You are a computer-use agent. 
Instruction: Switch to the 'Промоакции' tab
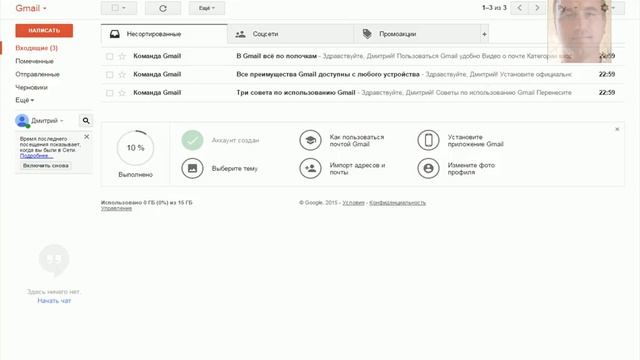click(x=417, y=34)
